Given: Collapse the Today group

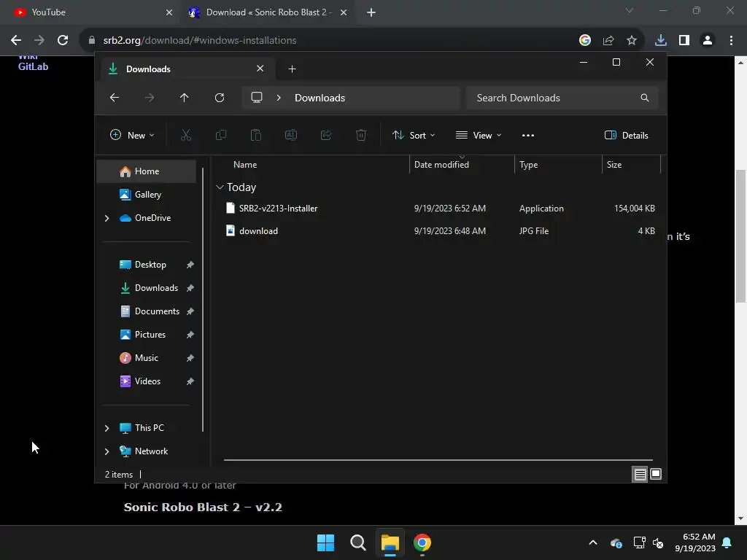Looking at the screenshot, I should 220,187.
